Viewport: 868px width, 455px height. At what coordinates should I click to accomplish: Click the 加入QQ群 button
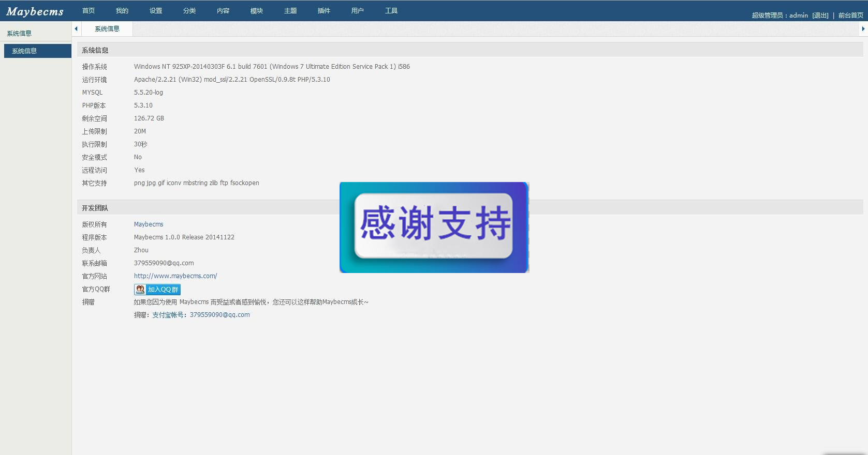pos(157,290)
